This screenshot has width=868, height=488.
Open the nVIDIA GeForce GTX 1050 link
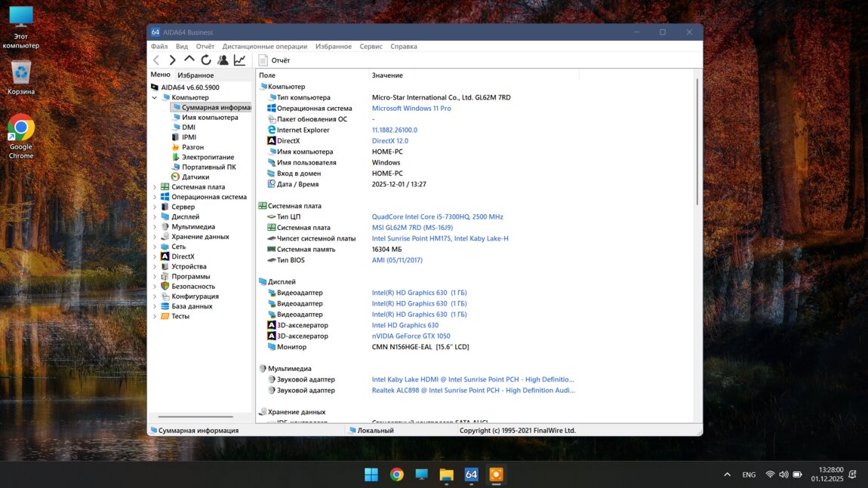point(411,336)
